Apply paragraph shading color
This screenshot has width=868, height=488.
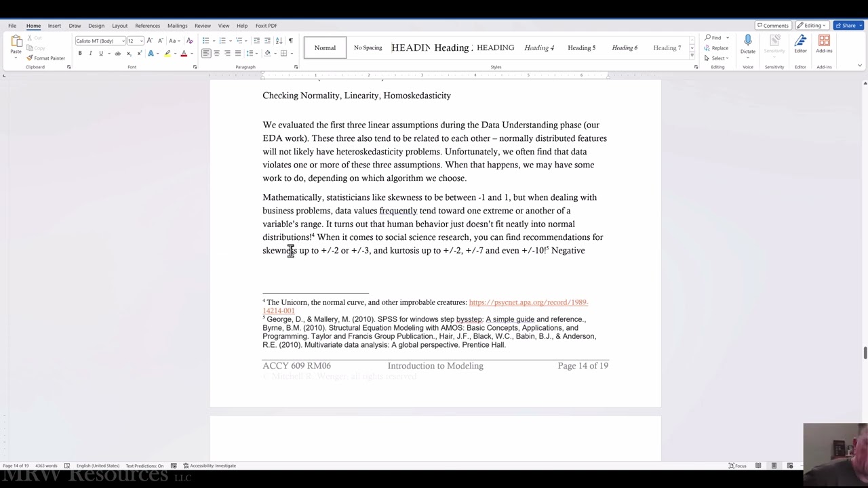click(x=268, y=54)
